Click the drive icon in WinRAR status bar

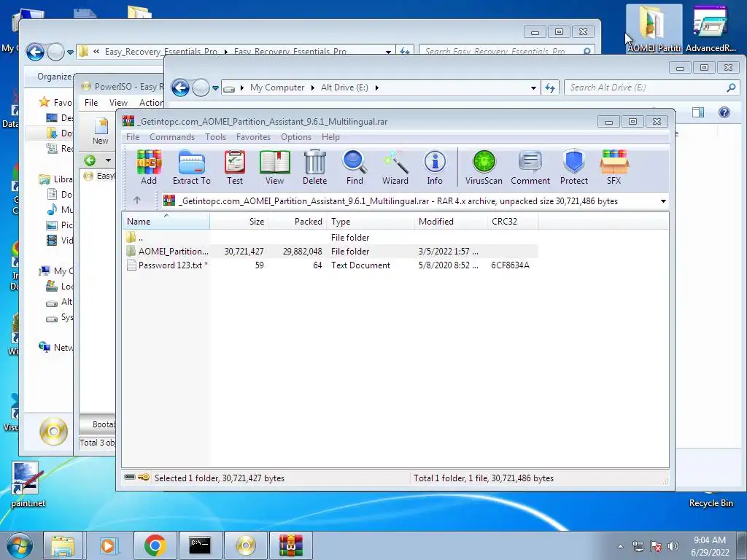(130, 477)
